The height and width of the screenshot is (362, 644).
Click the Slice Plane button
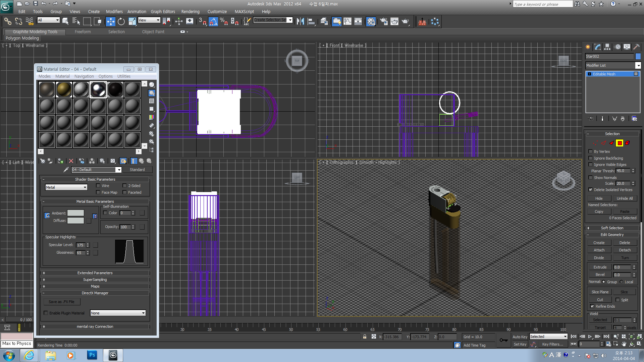point(600,292)
